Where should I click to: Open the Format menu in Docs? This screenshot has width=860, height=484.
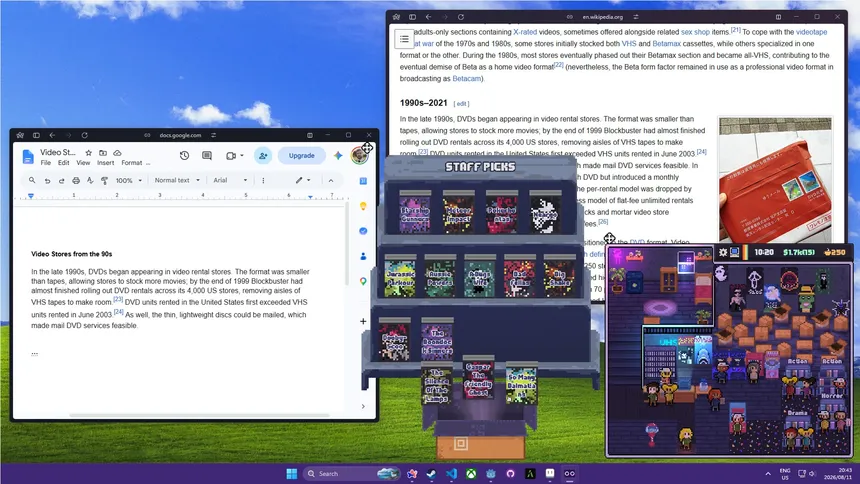132,163
